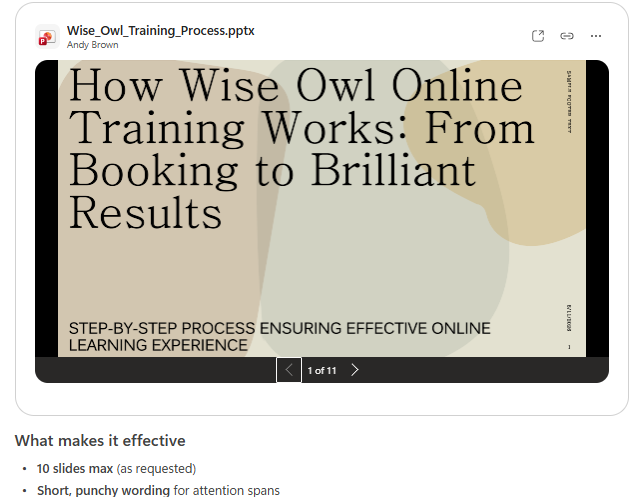Click the PowerPoint file icon
Viewport: 637px width, 497px height.
pos(47,37)
